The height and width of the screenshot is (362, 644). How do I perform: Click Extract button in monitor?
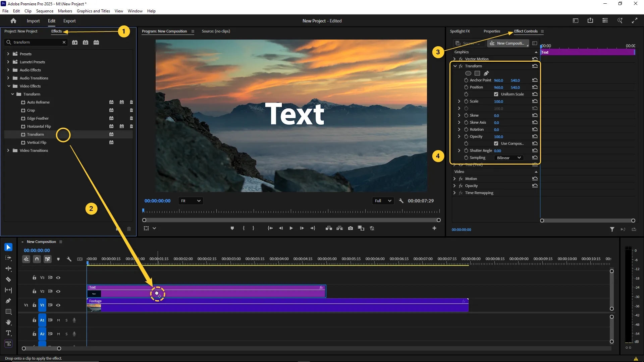[339, 228]
